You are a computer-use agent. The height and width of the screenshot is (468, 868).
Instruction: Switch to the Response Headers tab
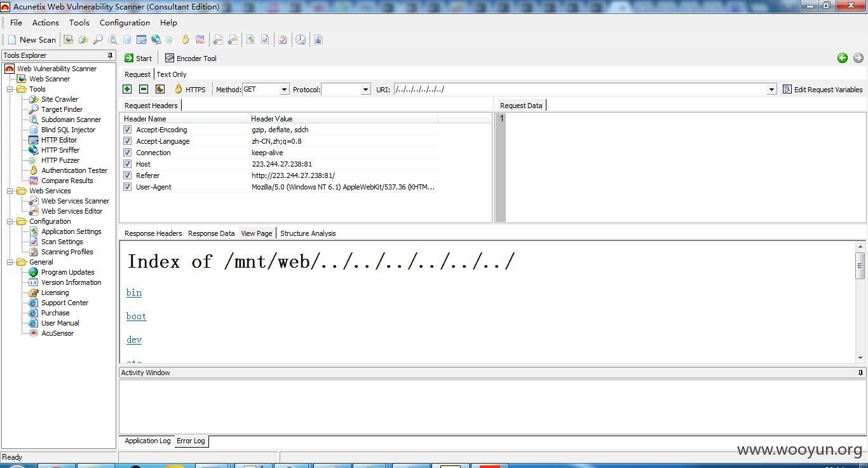pyautogui.click(x=153, y=233)
